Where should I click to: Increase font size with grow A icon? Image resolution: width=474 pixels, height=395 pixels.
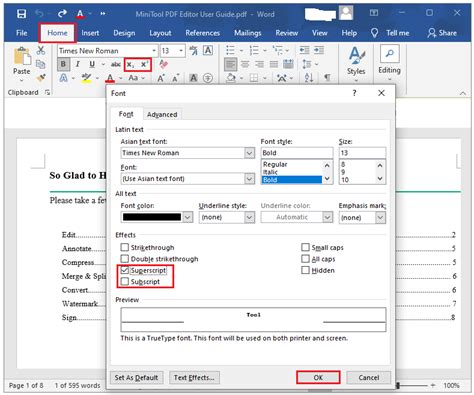click(x=161, y=78)
